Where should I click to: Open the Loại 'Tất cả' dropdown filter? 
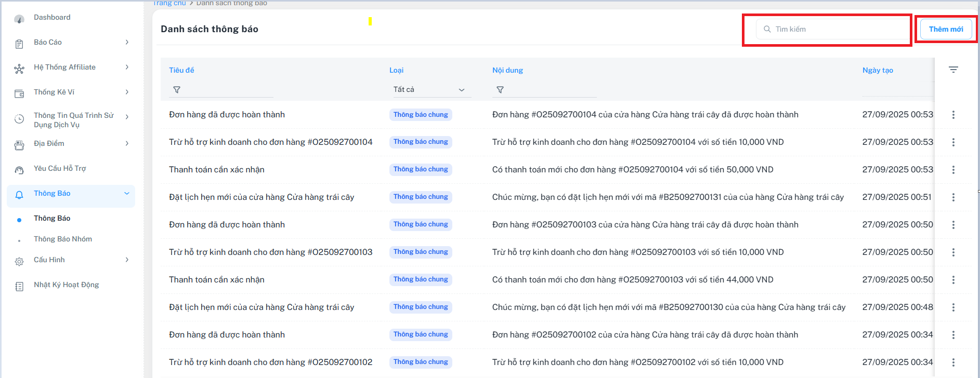click(429, 90)
